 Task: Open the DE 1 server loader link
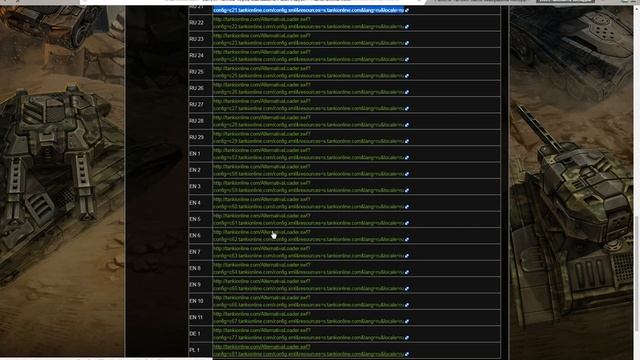click(x=308, y=333)
